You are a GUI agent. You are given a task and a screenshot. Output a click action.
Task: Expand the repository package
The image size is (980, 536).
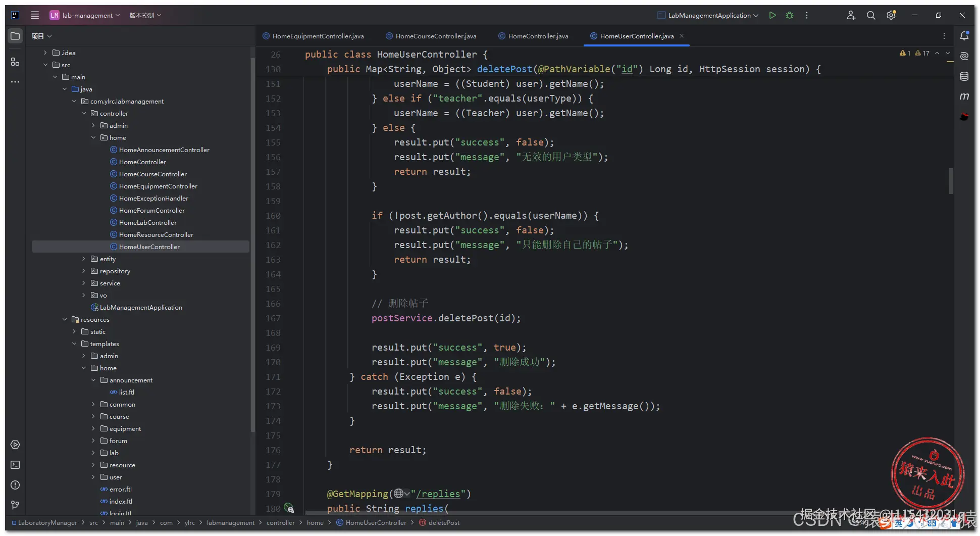[x=84, y=271]
